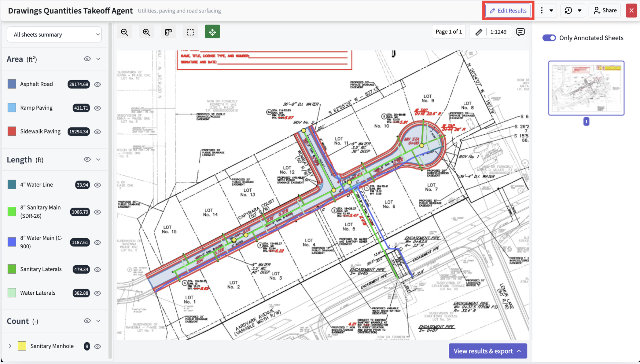This screenshot has height=364, width=640.
Task: Select the sheet 1 thumbnail
Action: 586,88
